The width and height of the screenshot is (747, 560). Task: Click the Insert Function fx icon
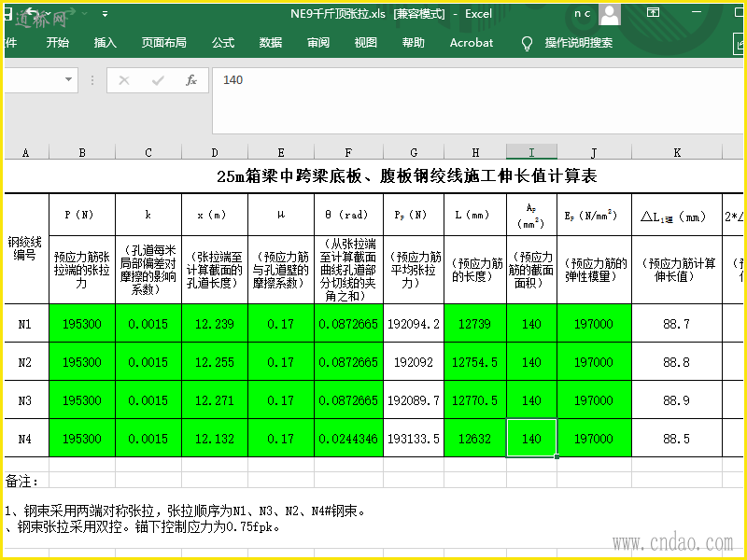pos(190,80)
